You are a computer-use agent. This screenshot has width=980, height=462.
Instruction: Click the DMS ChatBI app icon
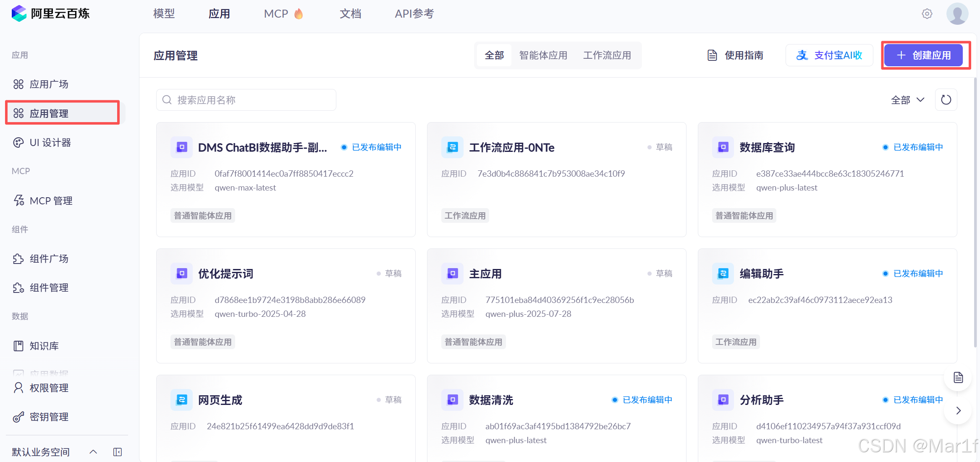pos(181,147)
